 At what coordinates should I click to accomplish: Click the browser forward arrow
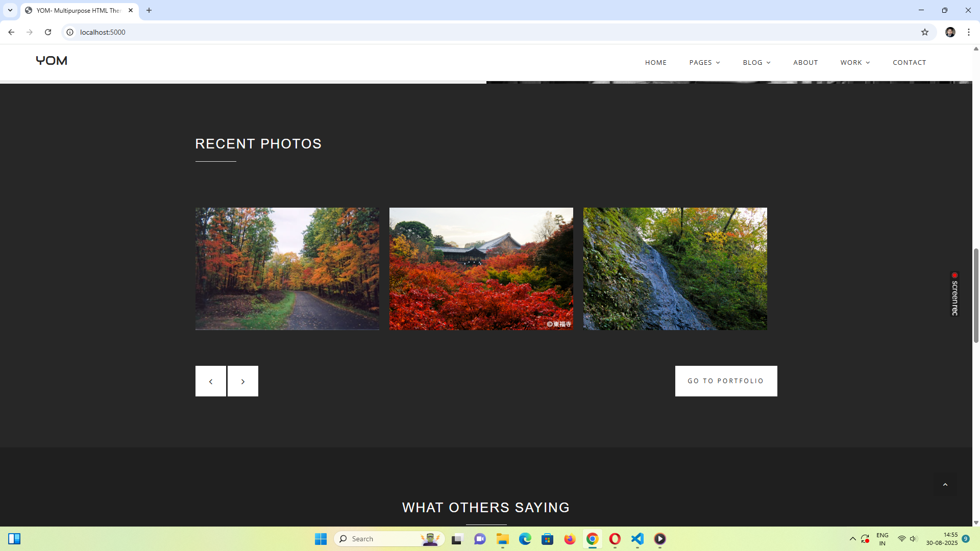pyautogui.click(x=30, y=32)
